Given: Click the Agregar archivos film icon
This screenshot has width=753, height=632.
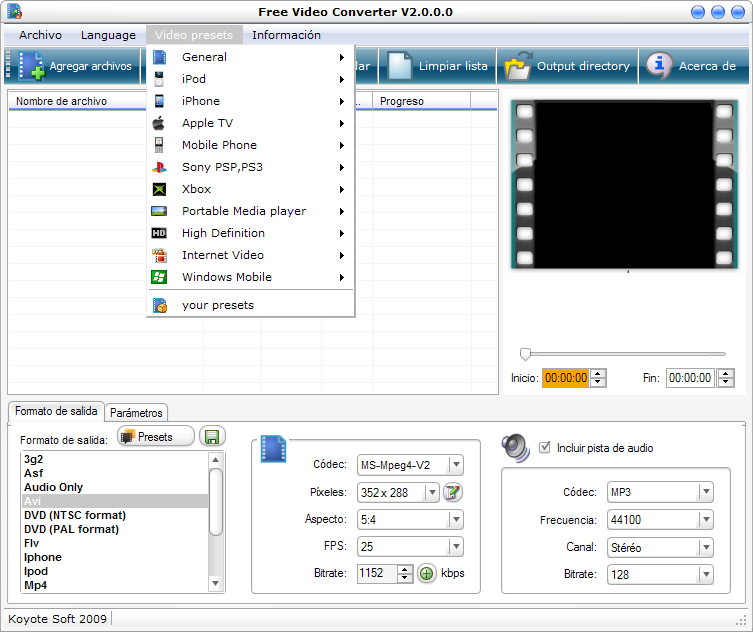Looking at the screenshot, I should (31, 67).
